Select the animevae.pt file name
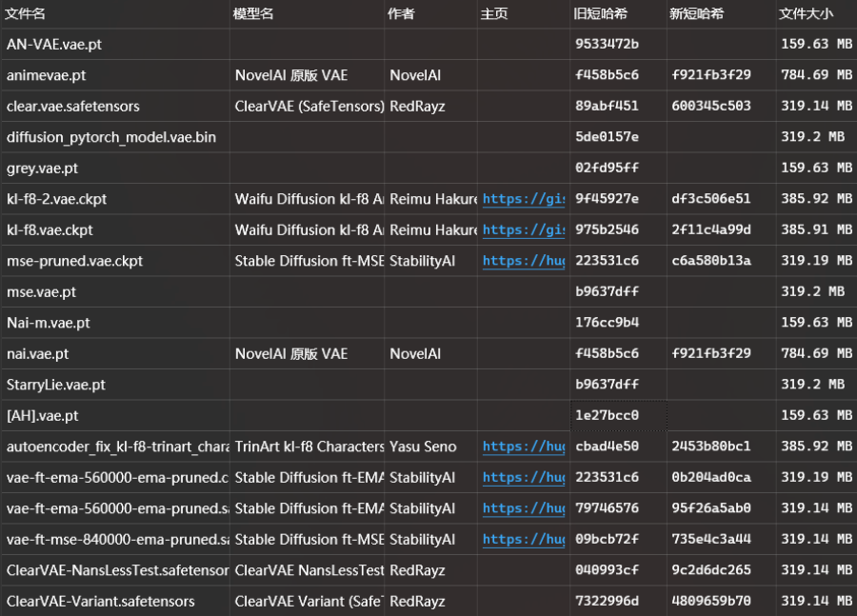This screenshot has width=857, height=616. 47,75
